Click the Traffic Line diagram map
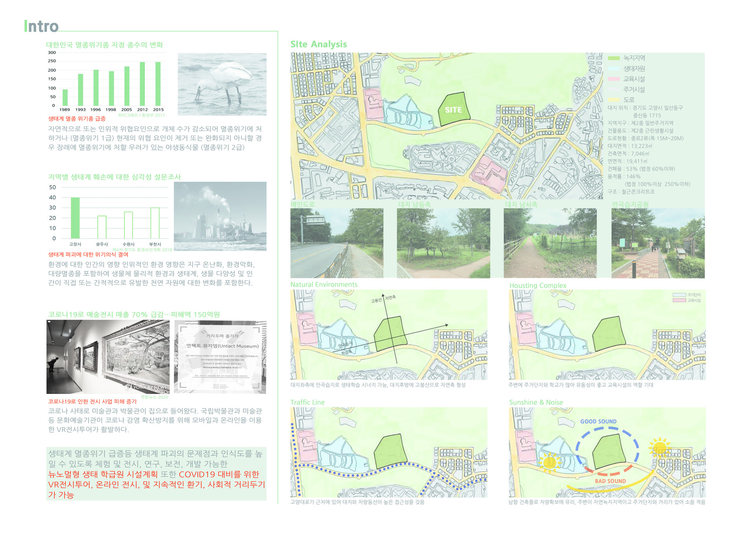The width and height of the screenshot is (756, 535). point(389,452)
